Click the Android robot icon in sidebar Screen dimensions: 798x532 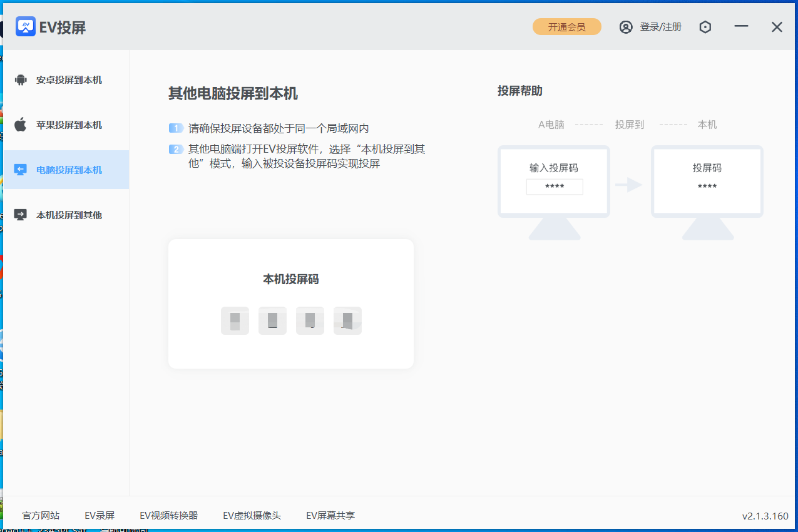click(21, 80)
